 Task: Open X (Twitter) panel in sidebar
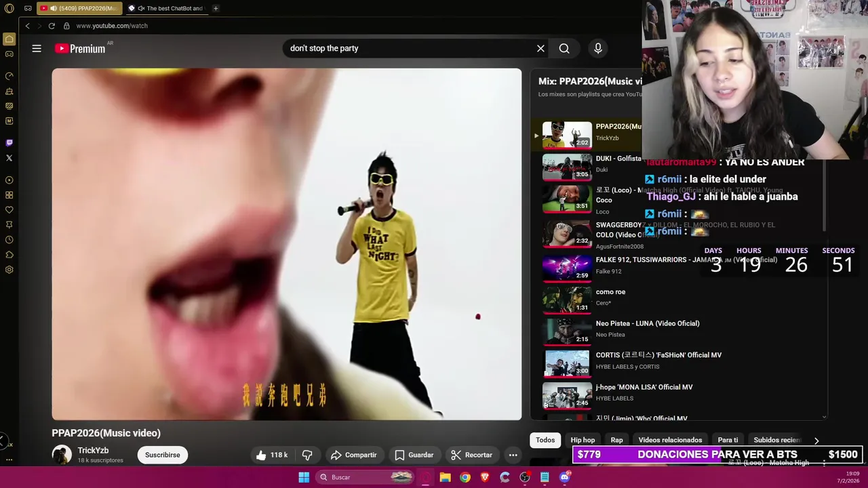coord(9,158)
